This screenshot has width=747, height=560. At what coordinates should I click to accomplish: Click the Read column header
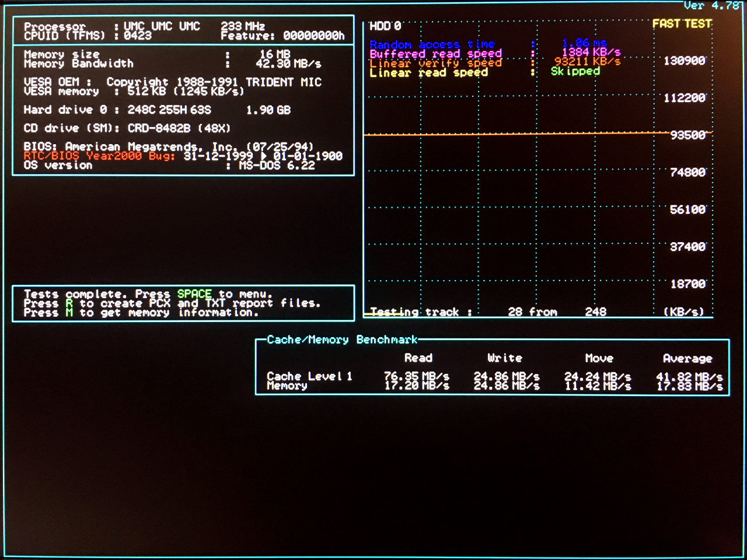point(418,358)
